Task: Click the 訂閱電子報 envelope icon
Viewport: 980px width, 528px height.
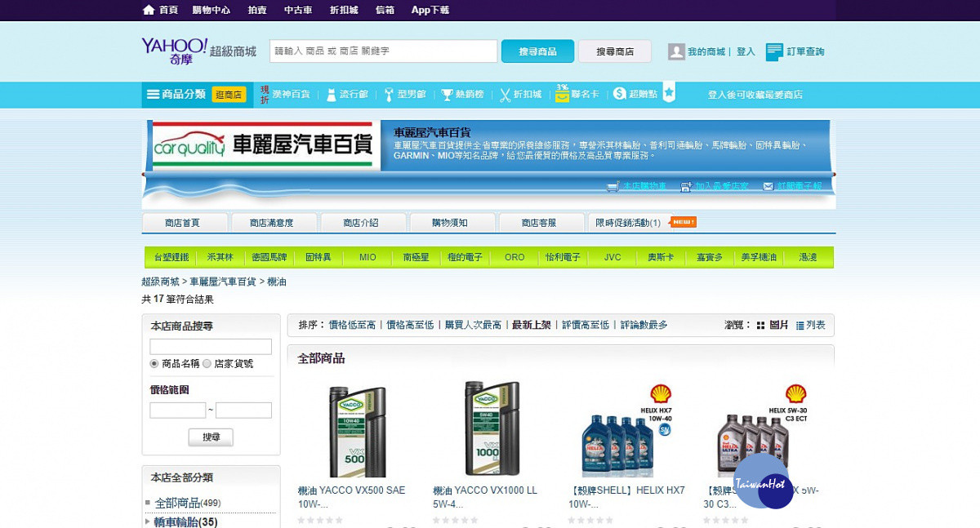Action: click(768, 187)
